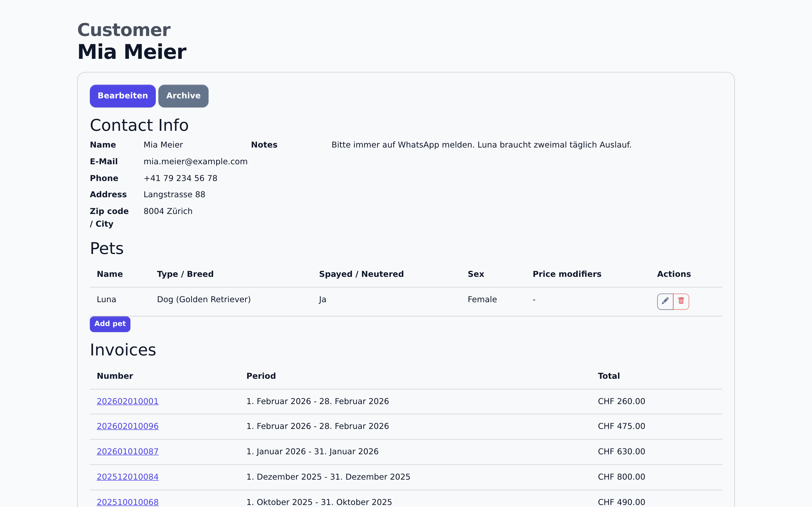
Task: Click the email mia.meier@example.com
Action: pos(195,162)
